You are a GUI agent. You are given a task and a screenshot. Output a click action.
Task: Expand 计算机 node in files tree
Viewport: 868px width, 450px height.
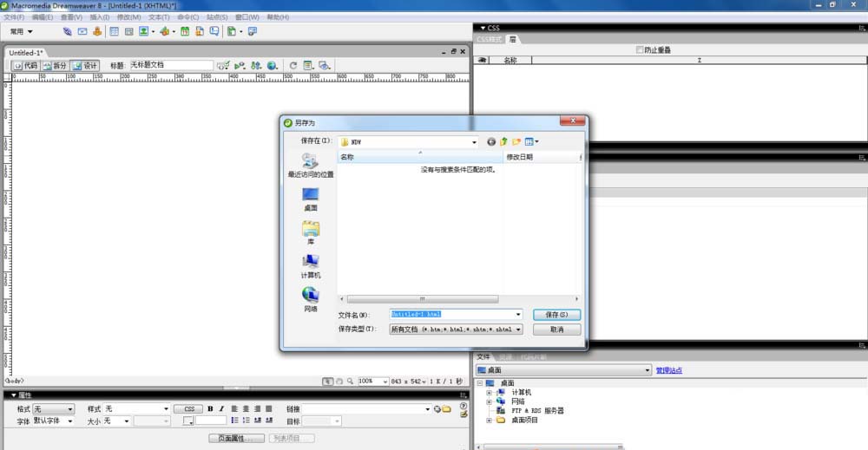[x=489, y=393]
